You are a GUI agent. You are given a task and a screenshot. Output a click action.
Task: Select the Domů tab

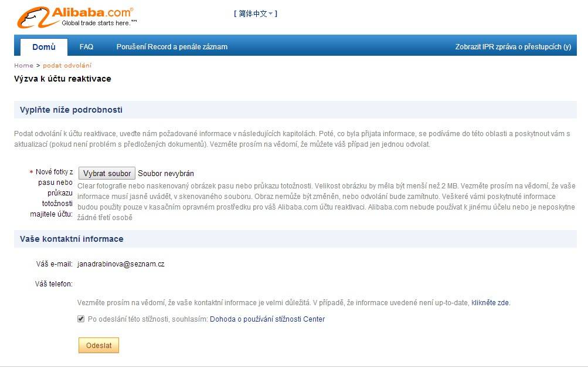click(x=44, y=47)
